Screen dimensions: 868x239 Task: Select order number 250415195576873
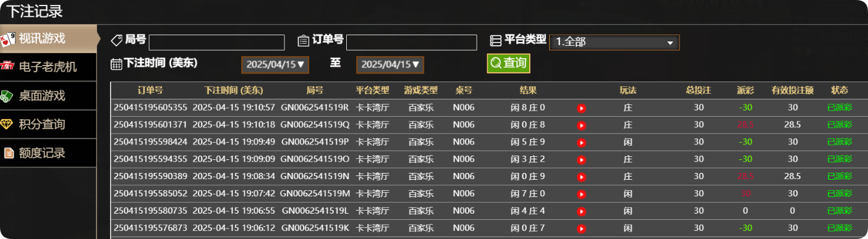click(150, 229)
